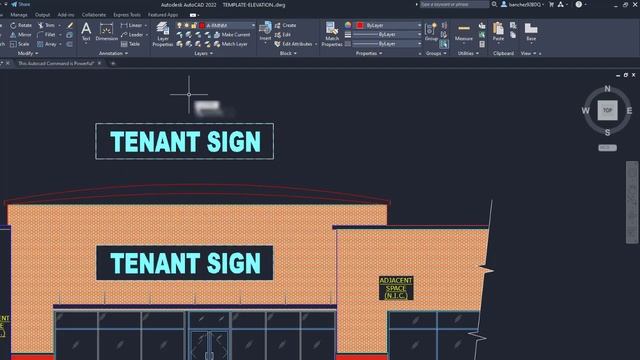Activate the Trim tool
The width and height of the screenshot is (640, 360).
pyautogui.click(x=46, y=25)
